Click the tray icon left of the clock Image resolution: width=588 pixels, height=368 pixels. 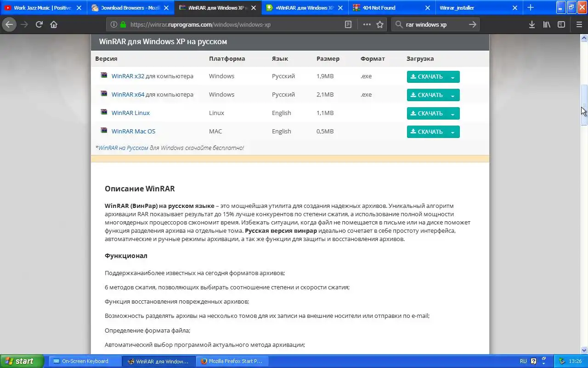[x=562, y=361]
